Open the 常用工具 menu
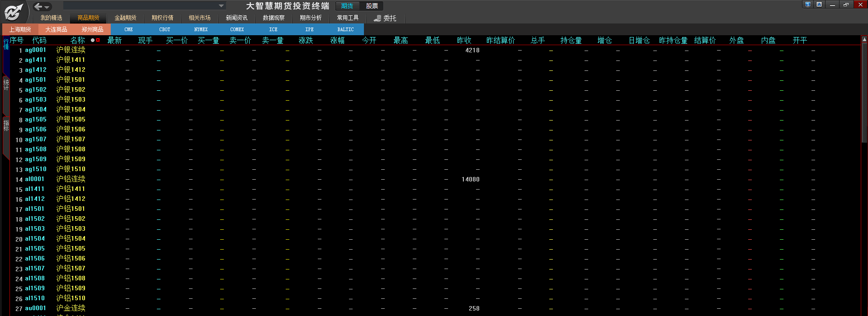The image size is (868, 316). tap(348, 18)
